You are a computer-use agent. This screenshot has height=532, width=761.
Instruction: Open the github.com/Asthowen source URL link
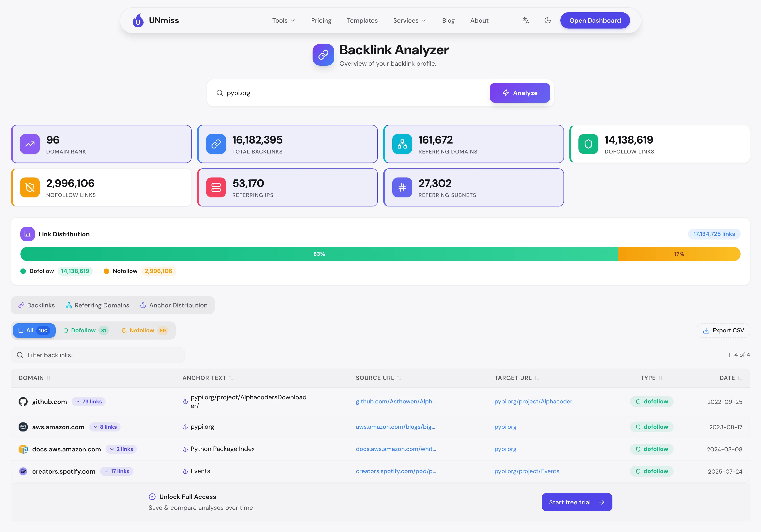pyautogui.click(x=396, y=401)
